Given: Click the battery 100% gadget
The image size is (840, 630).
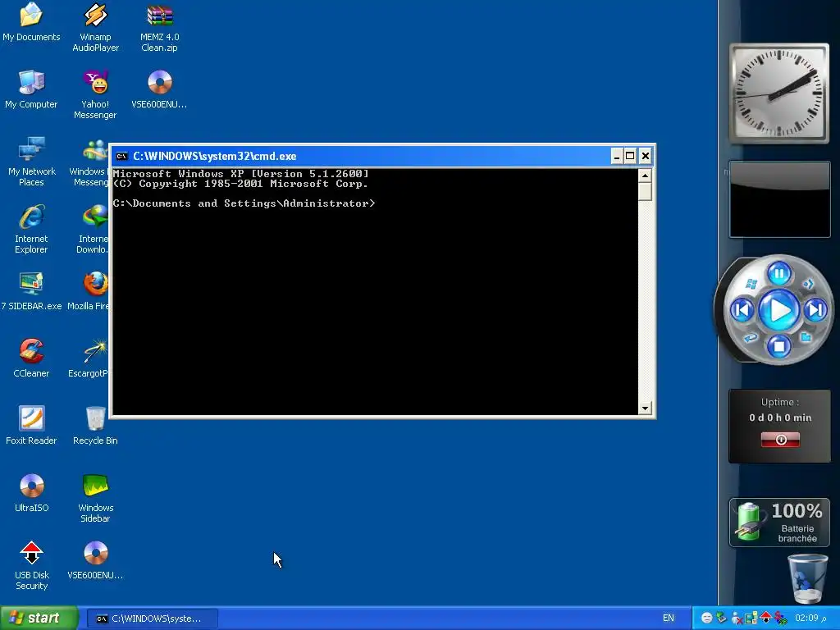Looking at the screenshot, I should point(779,523).
